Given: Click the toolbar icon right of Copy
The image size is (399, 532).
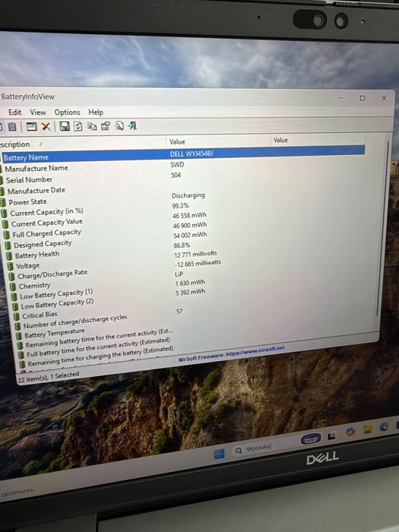Looking at the screenshot, I should (x=106, y=126).
